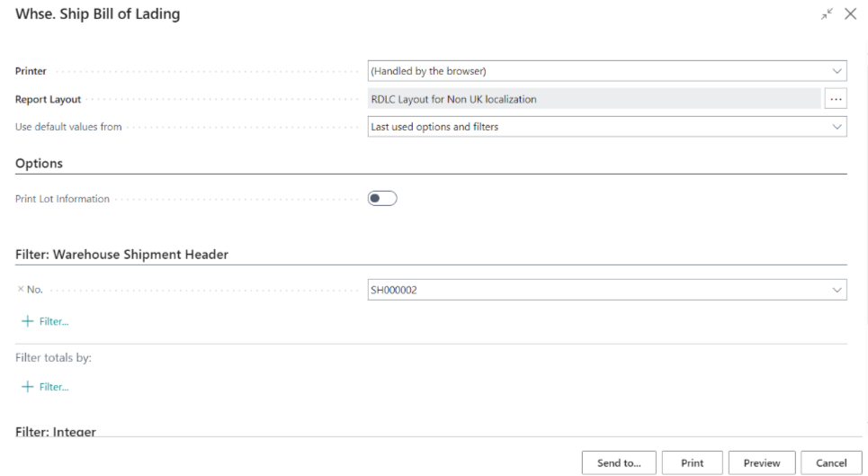Viewport: 868px width, 476px height.
Task: Remove the No. filter with X icon
Action: click(x=20, y=290)
